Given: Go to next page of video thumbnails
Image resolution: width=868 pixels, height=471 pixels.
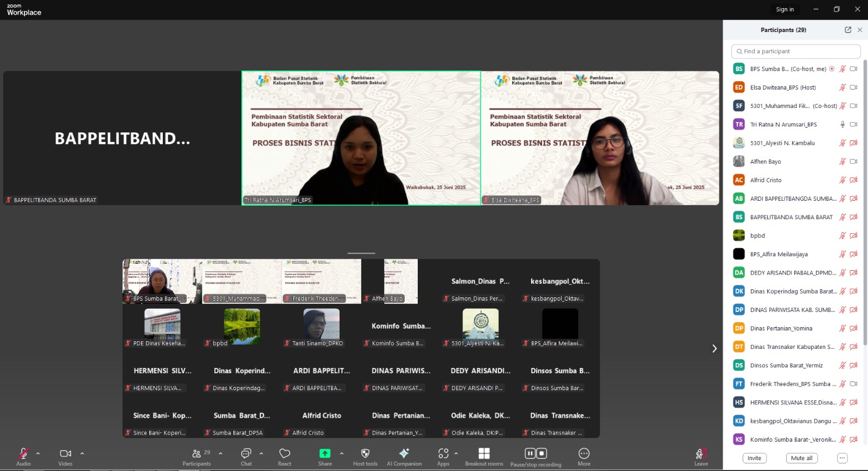Looking at the screenshot, I should point(714,348).
